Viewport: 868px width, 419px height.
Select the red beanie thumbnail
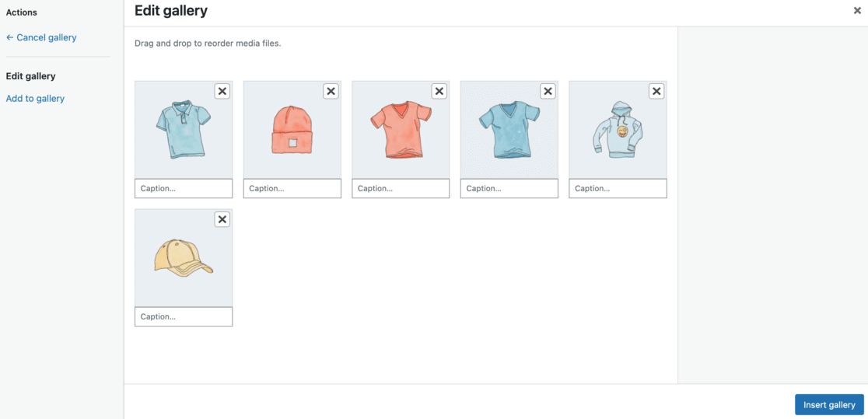[292, 132]
